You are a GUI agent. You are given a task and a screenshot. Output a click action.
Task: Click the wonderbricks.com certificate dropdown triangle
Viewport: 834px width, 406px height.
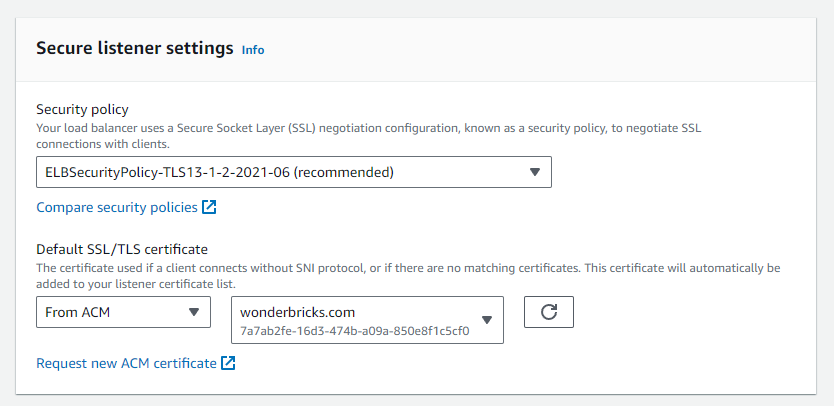[x=487, y=320]
